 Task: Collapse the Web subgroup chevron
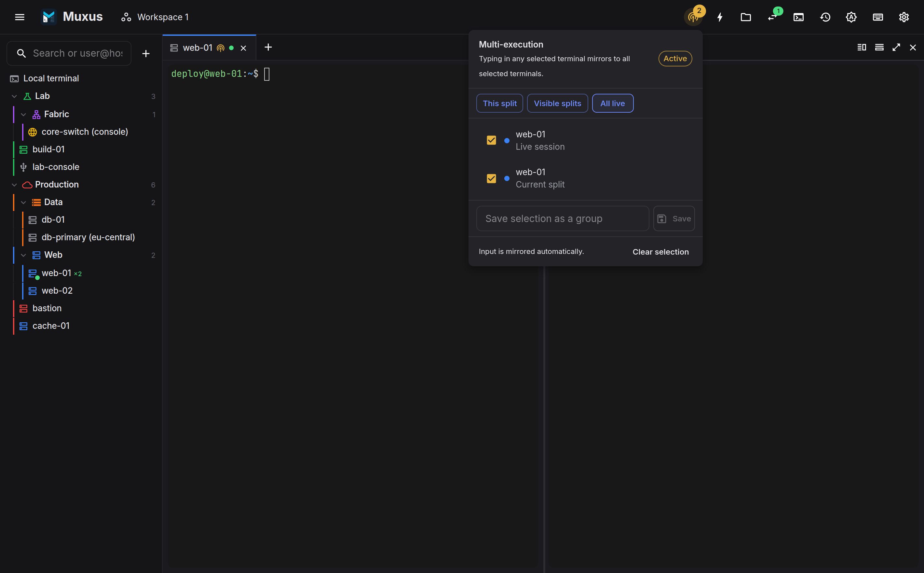point(23,255)
